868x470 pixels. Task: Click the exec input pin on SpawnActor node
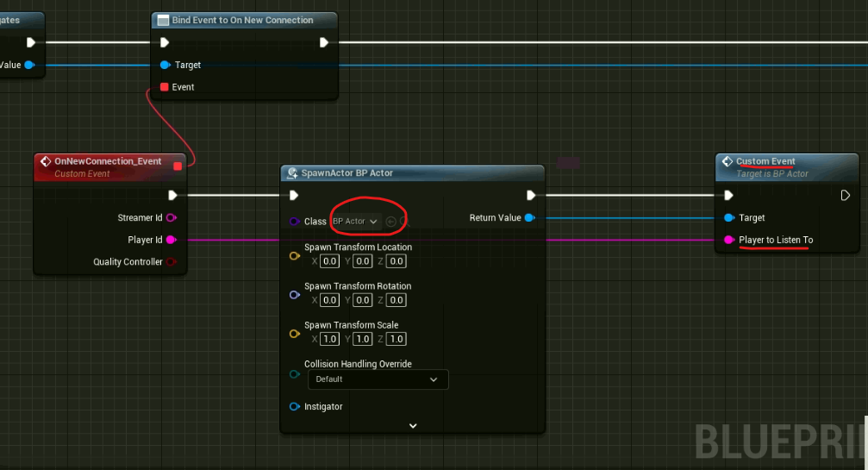294,196
